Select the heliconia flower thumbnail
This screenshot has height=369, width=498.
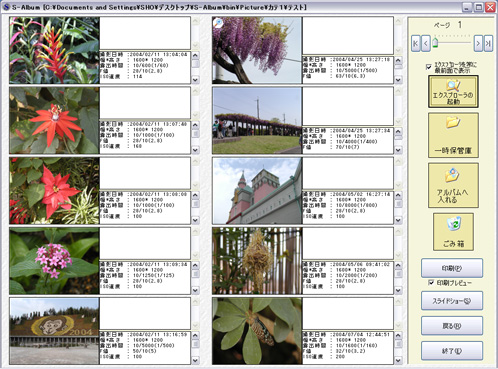pos(54,50)
